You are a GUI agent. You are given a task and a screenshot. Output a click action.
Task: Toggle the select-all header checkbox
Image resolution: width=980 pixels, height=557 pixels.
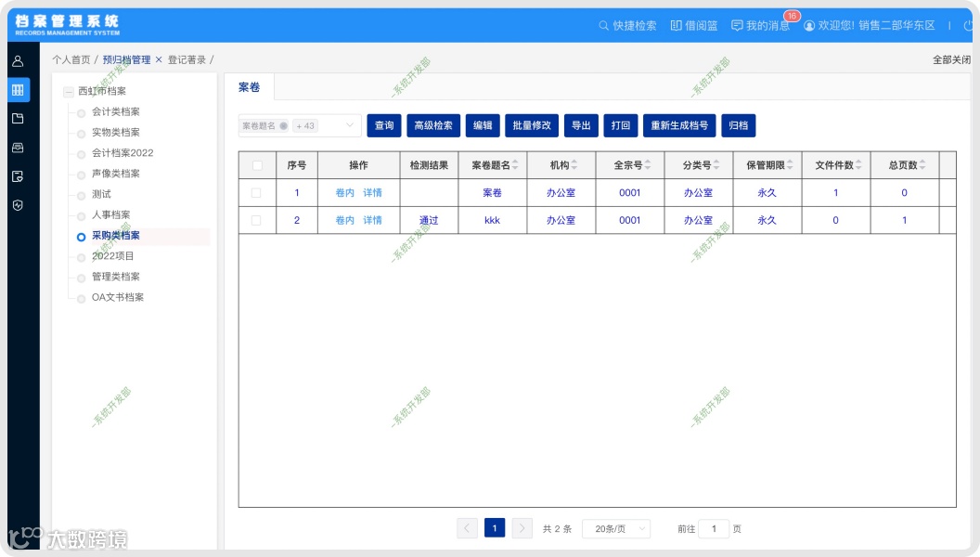click(x=257, y=165)
